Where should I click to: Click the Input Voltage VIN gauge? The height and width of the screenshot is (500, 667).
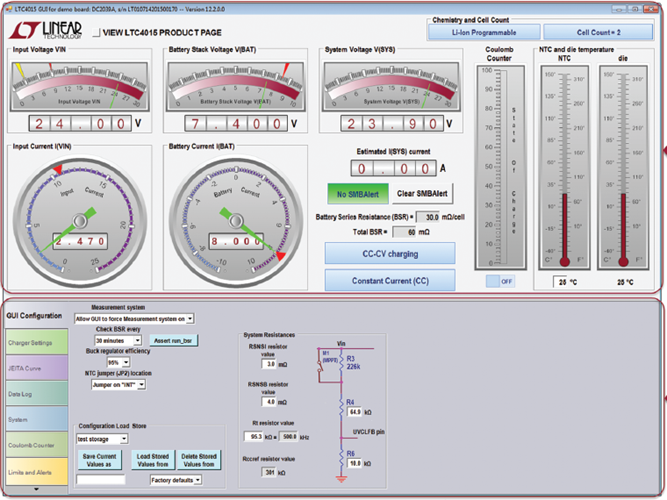tap(78, 87)
